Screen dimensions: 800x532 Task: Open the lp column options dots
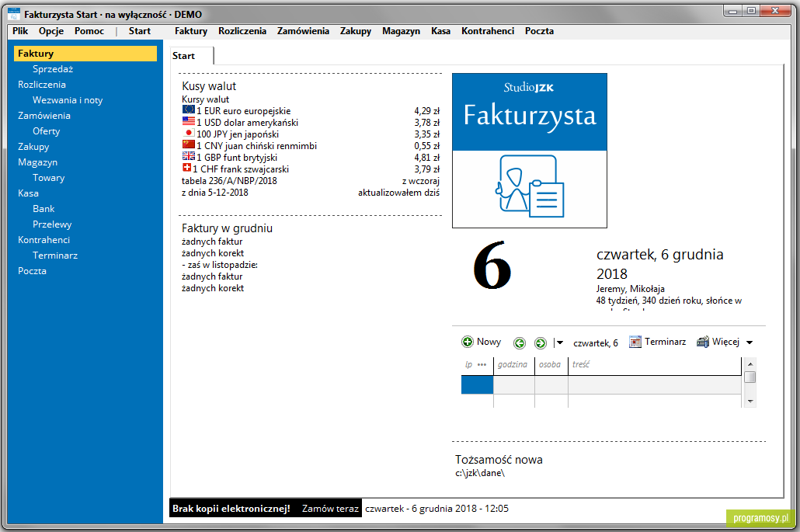(x=482, y=365)
